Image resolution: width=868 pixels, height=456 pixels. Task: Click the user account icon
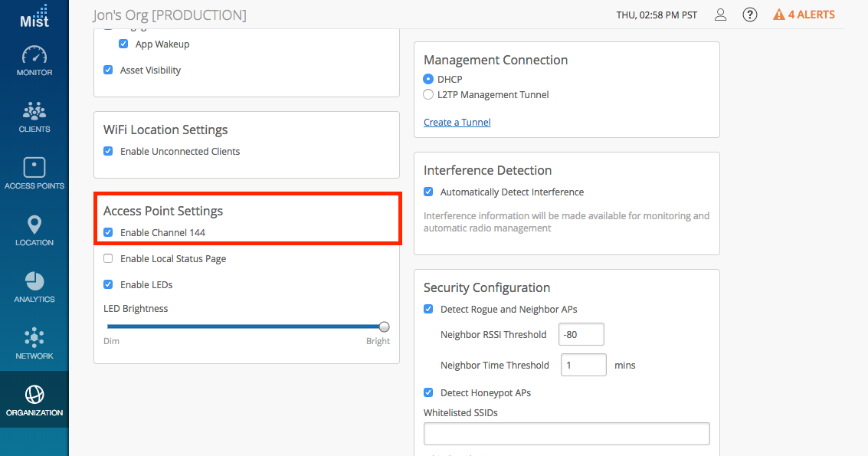720,15
